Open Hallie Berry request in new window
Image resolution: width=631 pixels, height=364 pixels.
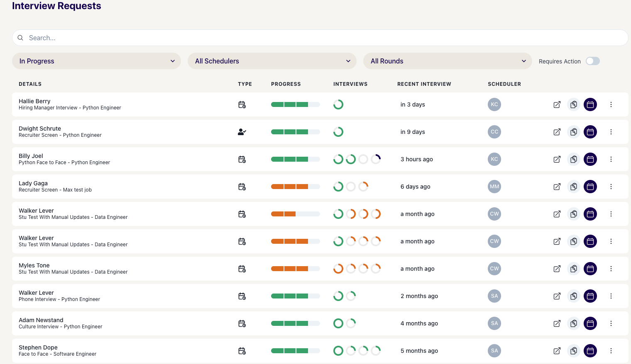coord(557,104)
